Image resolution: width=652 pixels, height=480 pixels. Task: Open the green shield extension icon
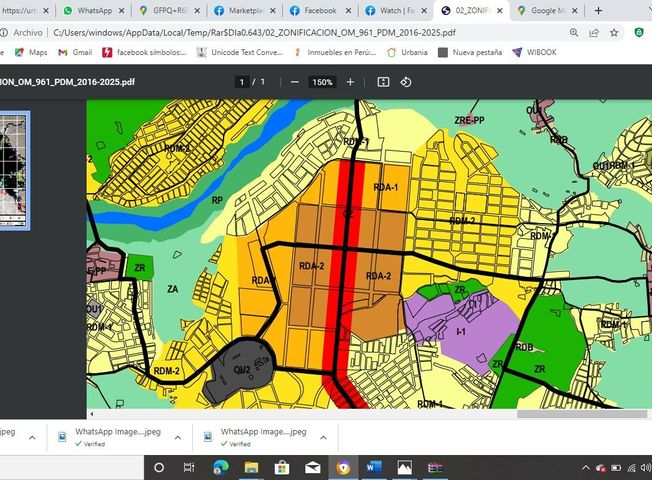coord(639,32)
